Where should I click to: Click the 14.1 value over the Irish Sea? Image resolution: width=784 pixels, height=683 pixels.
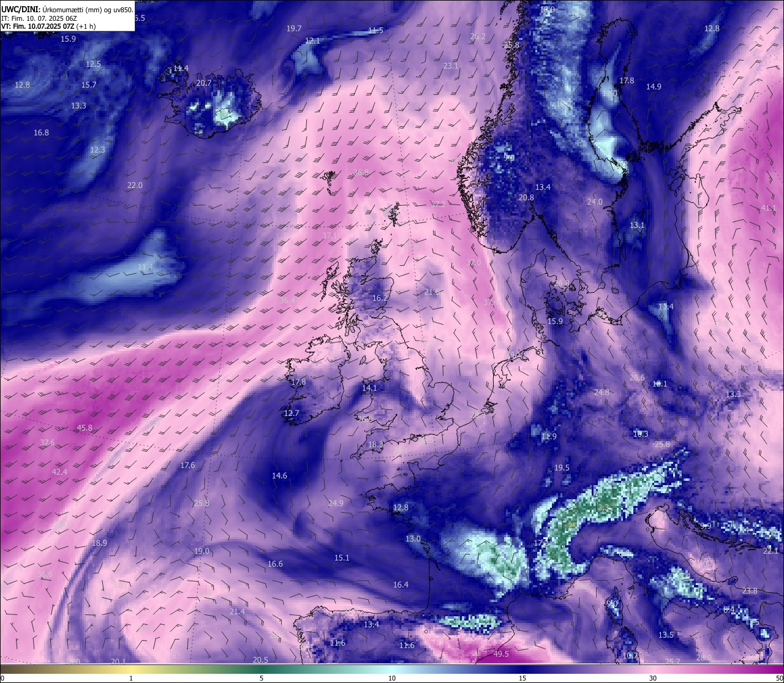(x=369, y=388)
